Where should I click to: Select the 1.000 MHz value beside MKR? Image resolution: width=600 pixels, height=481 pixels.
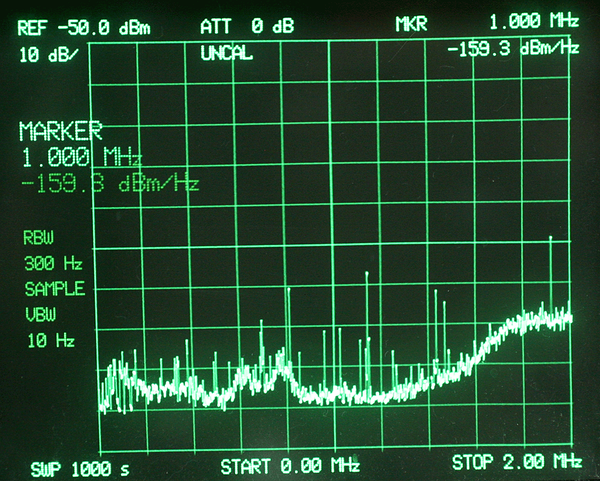click(534, 21)
